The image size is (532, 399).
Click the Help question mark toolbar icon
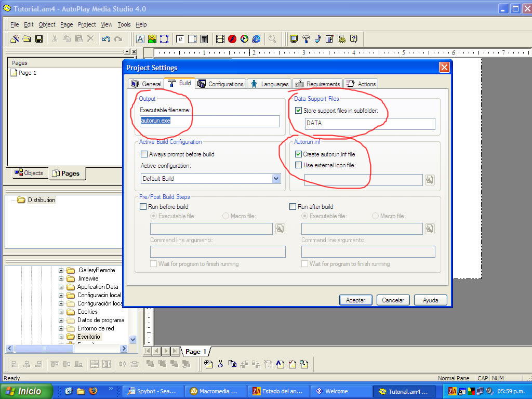(353, 39)
